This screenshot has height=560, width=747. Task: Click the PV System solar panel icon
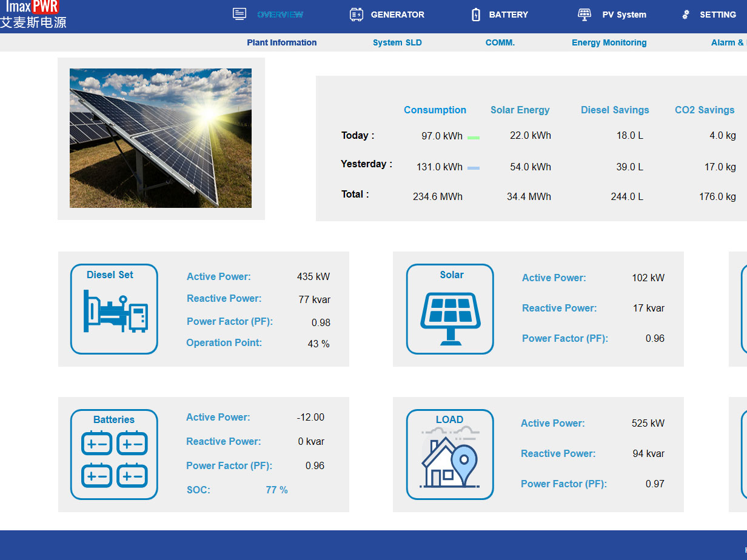click(x=584, y=15)
